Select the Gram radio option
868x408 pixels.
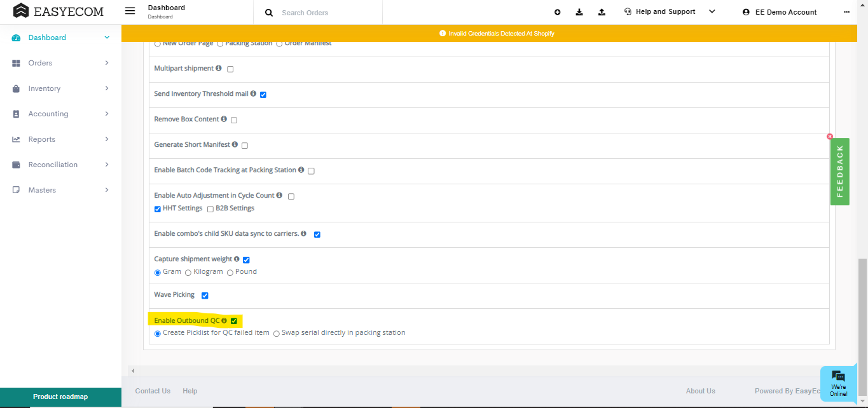[x=158, y=273]
